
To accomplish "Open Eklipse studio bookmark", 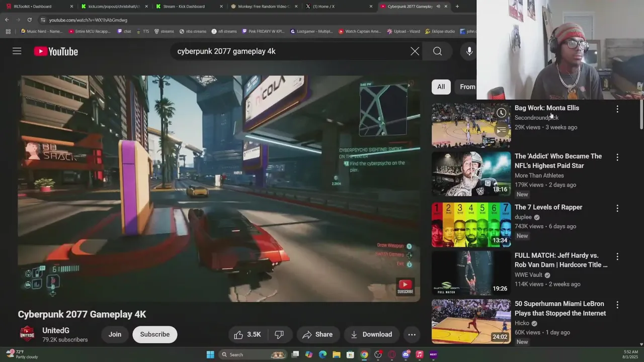I will (441, 31).
